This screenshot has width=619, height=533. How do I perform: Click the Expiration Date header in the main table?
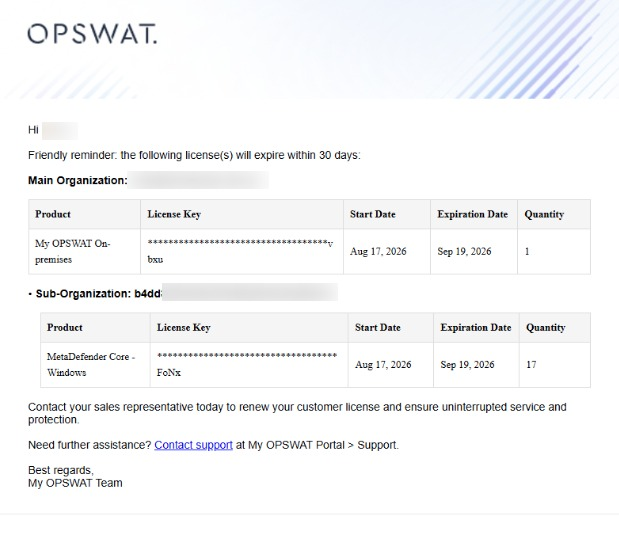pyautogui.click(x=473, y=214)
